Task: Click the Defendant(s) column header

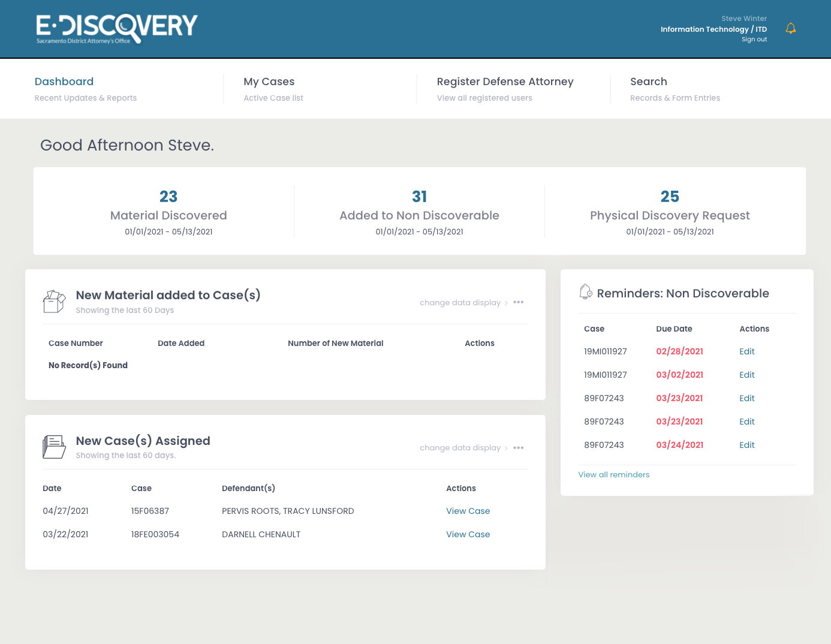Action: [248, 488]
